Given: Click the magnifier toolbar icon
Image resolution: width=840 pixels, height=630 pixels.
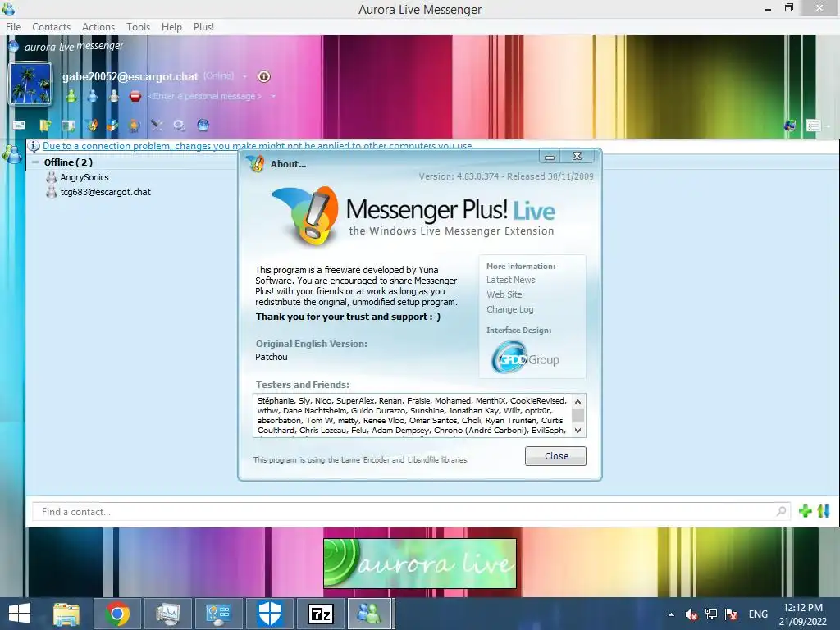Looking at the screenshot, I should click(x=179, y=126).
